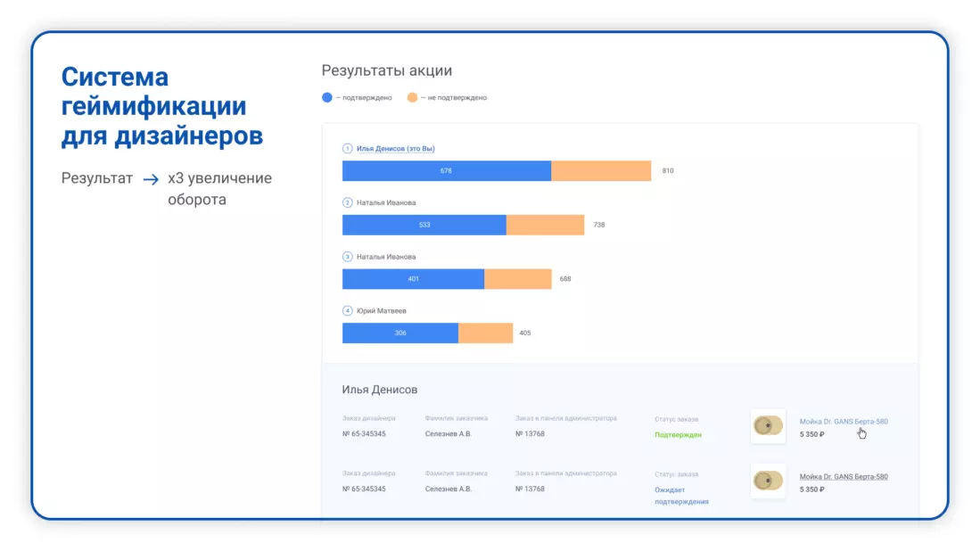This screenshot has height=551, width=980.
Task: Click the total value '405'
Action: tap(525, 333)
